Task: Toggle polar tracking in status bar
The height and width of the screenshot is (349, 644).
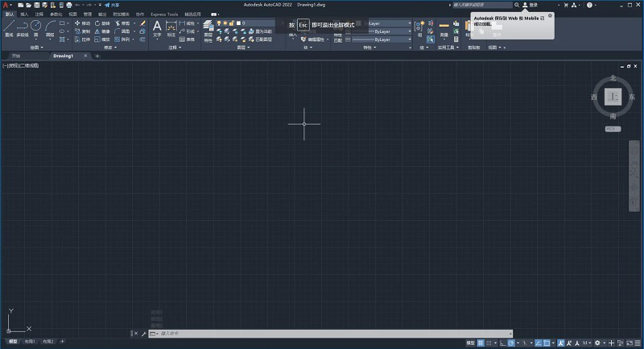Action: [511, 343]
